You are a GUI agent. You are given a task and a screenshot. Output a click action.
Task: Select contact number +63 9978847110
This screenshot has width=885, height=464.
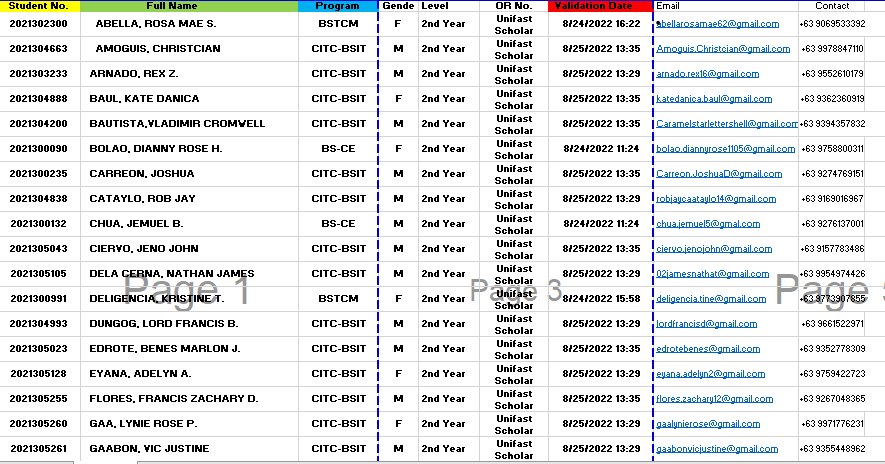click(833, 49)
